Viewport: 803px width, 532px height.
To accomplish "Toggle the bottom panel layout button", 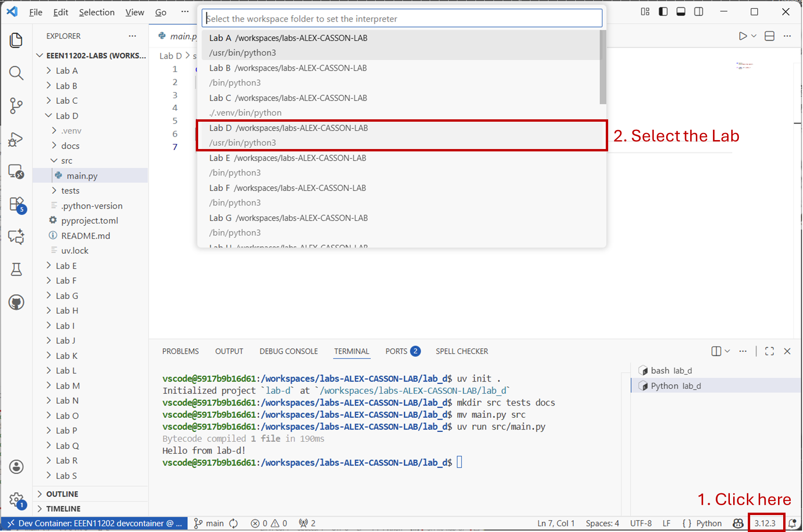I will point(681,12).
